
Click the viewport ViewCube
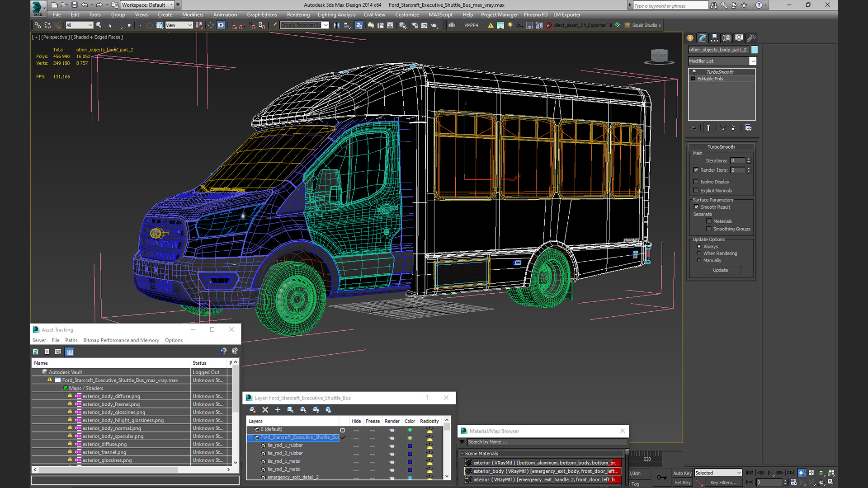659,57
